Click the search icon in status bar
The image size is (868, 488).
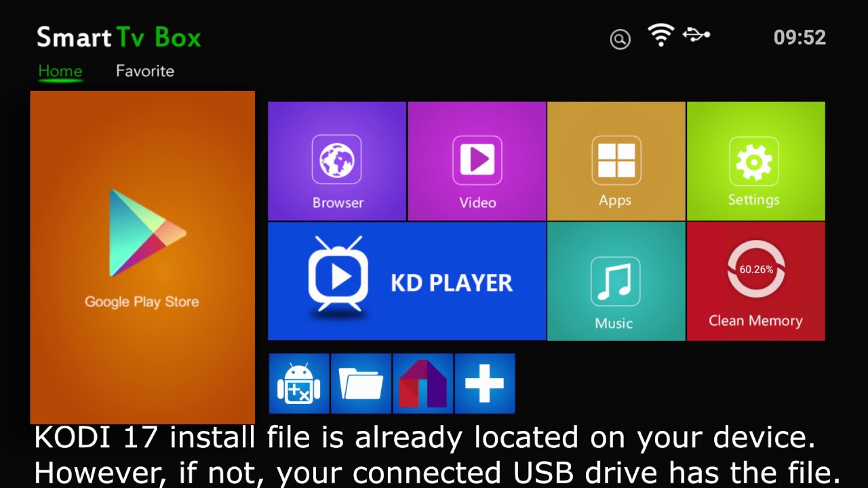tap(620, 39)
